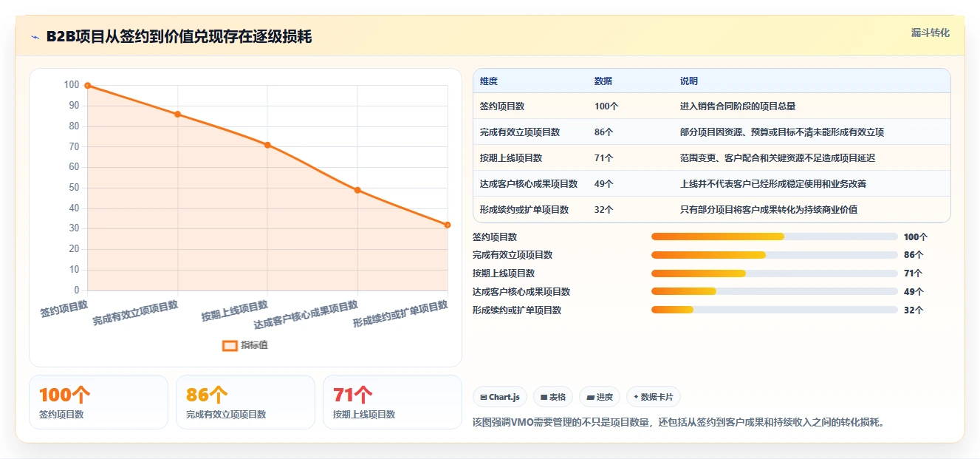Click the 86个 完成有效立项项目数 data card

point(245,402)
